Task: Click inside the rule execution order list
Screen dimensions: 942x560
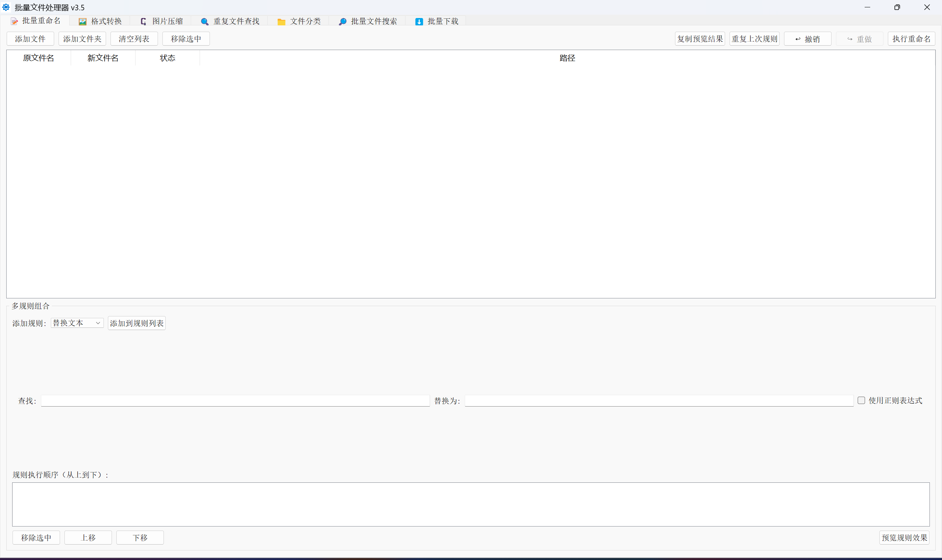Action: click(x=471, y=504)
